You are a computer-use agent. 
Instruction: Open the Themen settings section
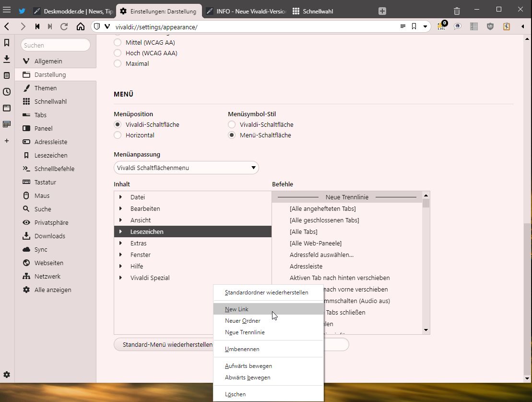[56, 88]
